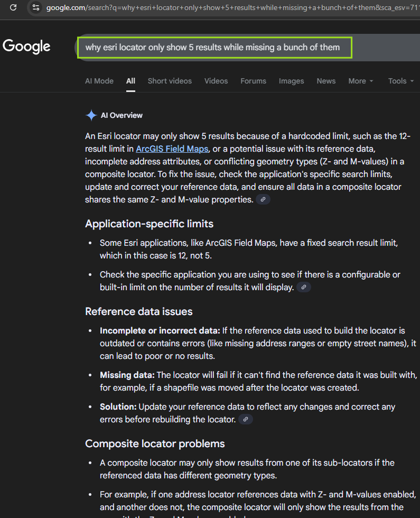Select the All results tab
Screen dimensions: 420x518
point(130,81)
